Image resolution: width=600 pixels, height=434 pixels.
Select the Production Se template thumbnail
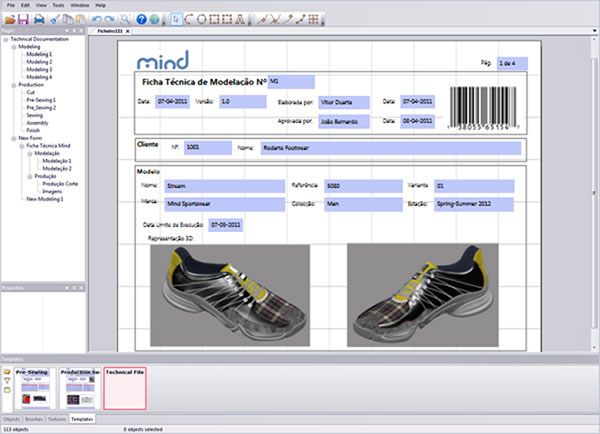point(80,388)
